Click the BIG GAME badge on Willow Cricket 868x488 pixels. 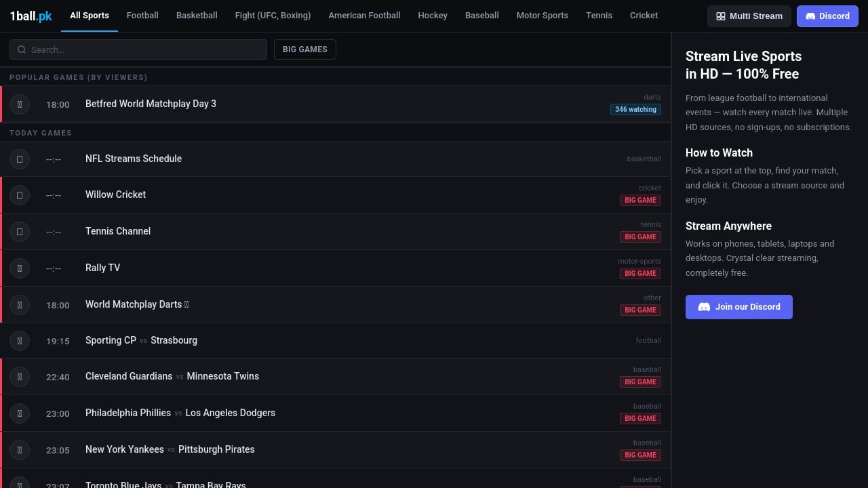point(640,201)
